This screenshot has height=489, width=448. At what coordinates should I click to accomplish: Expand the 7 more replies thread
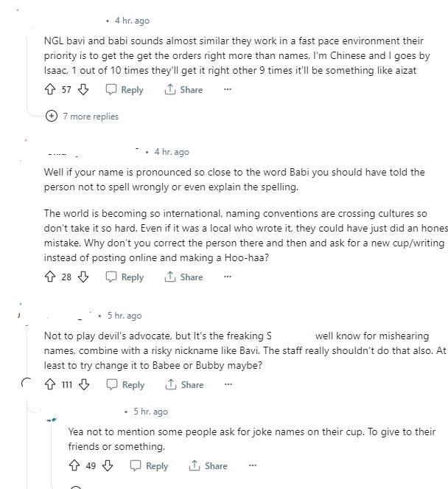click(x=52, y=116)
